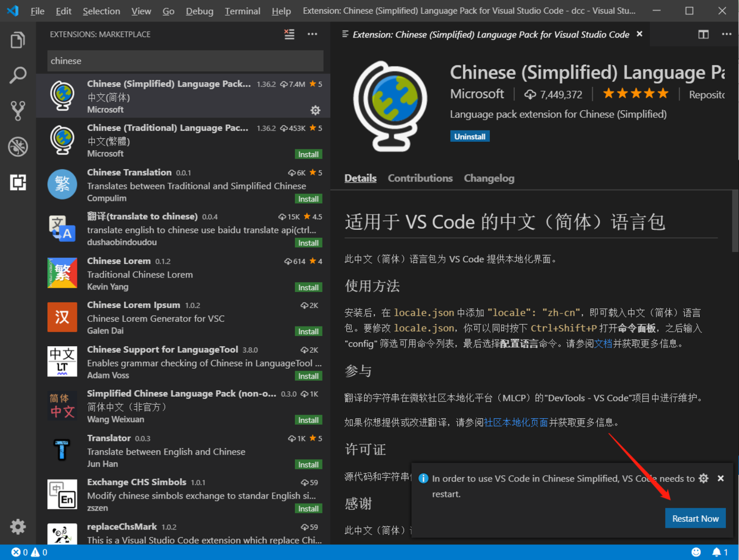739x560 pixels.
Task: Click the five-star rating in details
Action: 636,94
